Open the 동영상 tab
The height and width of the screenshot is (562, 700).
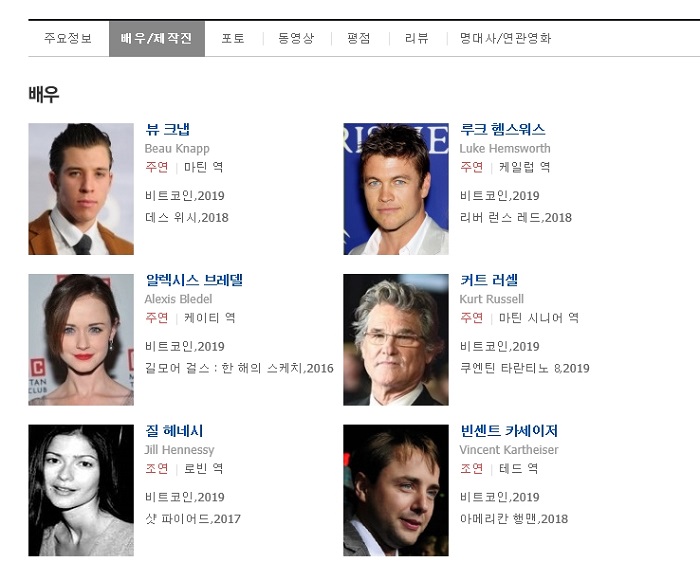point(296,38)
